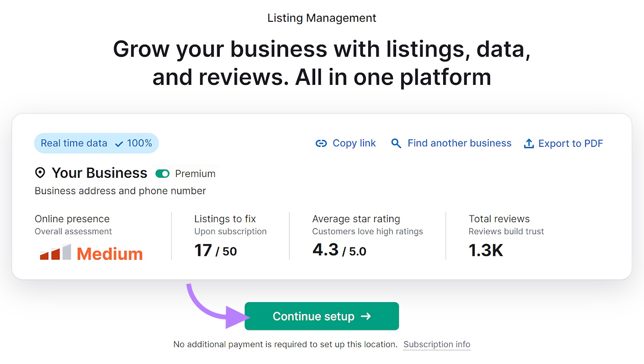Click the Your Business name label
This screenshot has height=364, width=644.
(x=99, y=173)
